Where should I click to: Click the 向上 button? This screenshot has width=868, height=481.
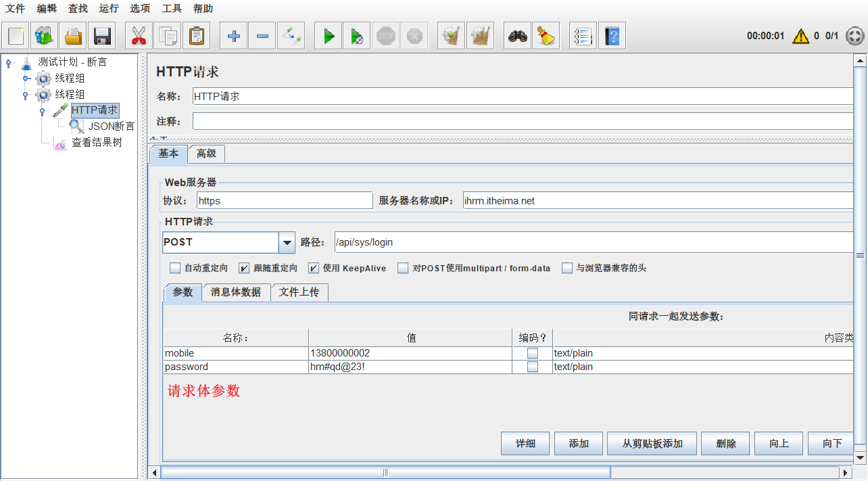pos(779,444)
